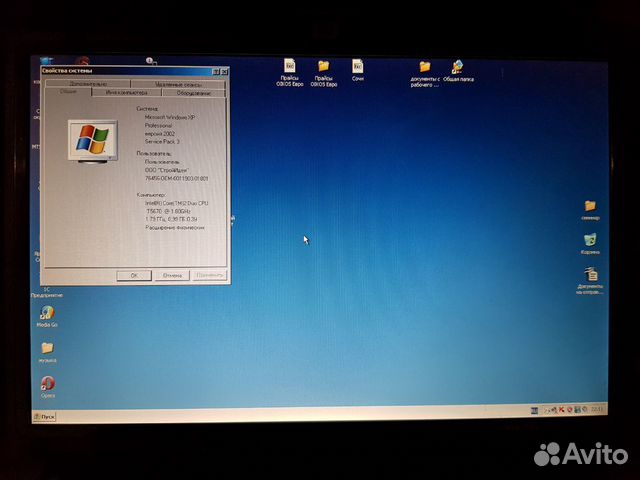The width and height of the screenshot is (640, 480).
Task: Click the 'T5670 @ 1.80GHz' text
Action: tap(168, 211)
